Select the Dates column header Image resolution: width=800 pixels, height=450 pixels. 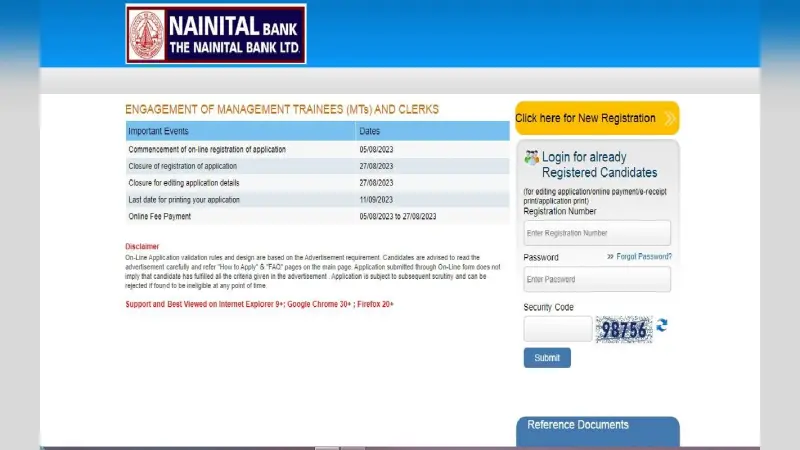pyautogui.click(x=433, y=131)
